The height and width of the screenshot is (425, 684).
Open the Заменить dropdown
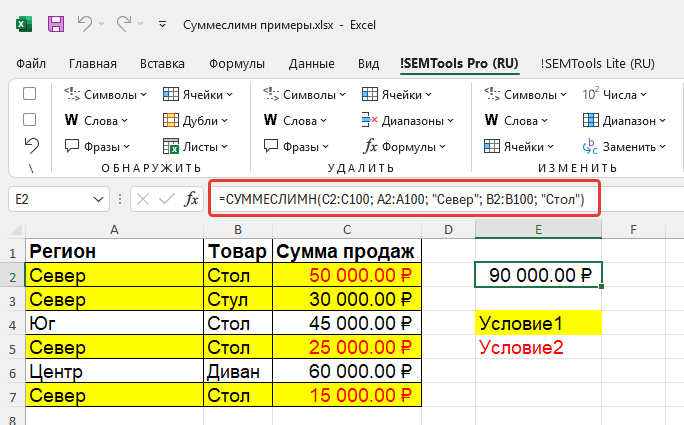[x=624, y=147]
